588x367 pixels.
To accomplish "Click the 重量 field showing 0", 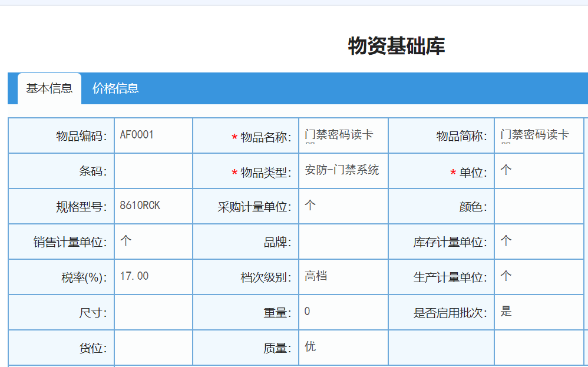I will [x=343, y=312].
